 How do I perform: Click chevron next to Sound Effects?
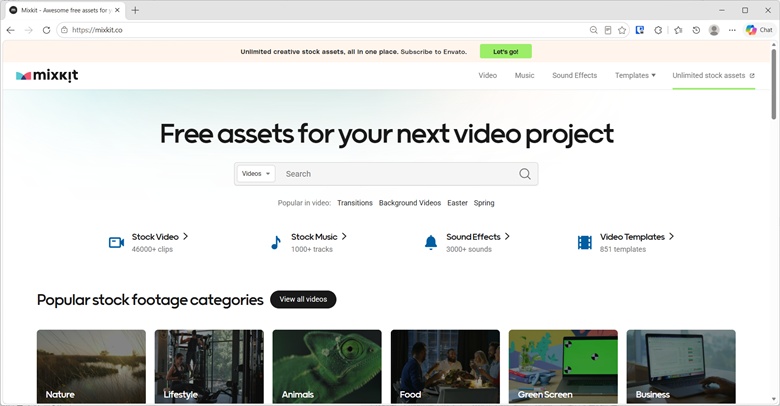click(x=507, y=236)
